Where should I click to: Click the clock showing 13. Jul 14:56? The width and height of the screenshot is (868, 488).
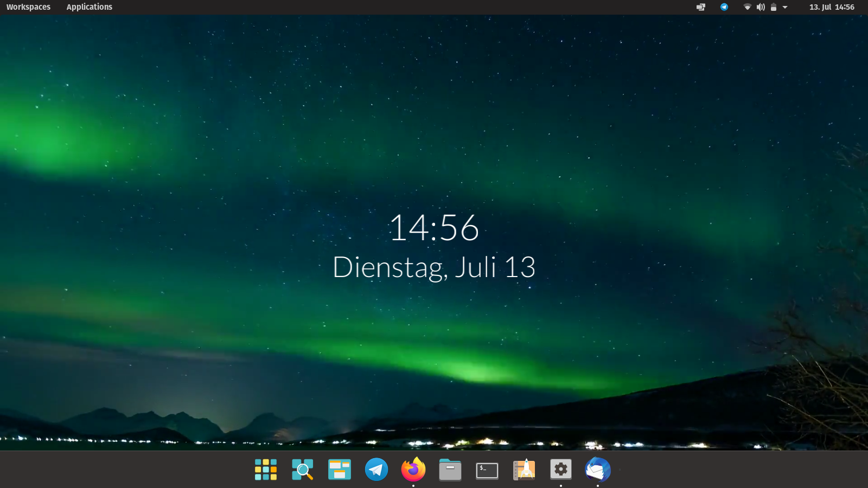(831, 7)
